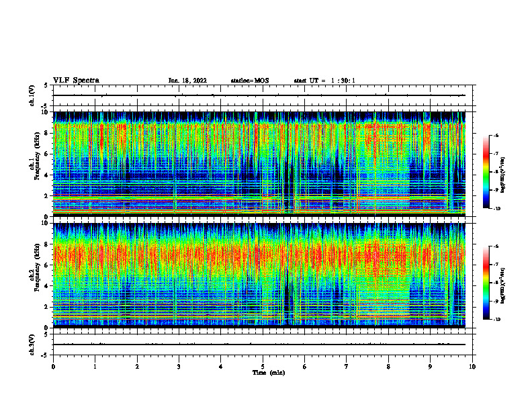Click the time axis tick label "5"
Screen dimensions: 532x411
coord(263,367)
